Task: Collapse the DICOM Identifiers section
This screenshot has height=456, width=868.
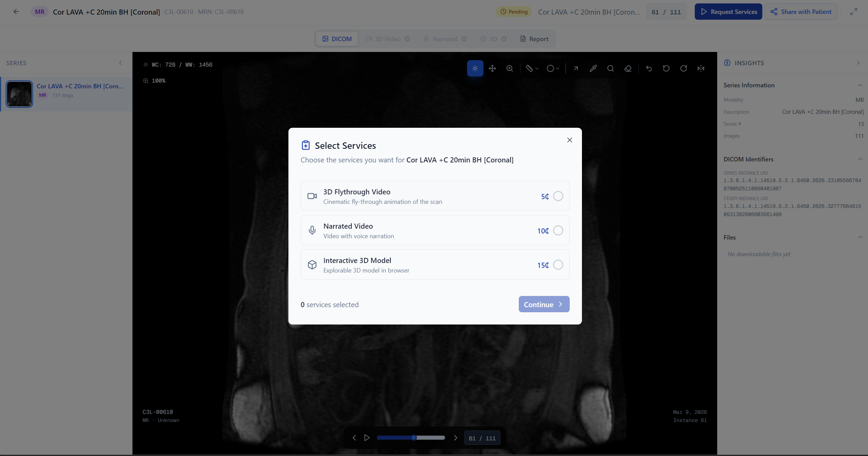Action: (x=860, y=159)
